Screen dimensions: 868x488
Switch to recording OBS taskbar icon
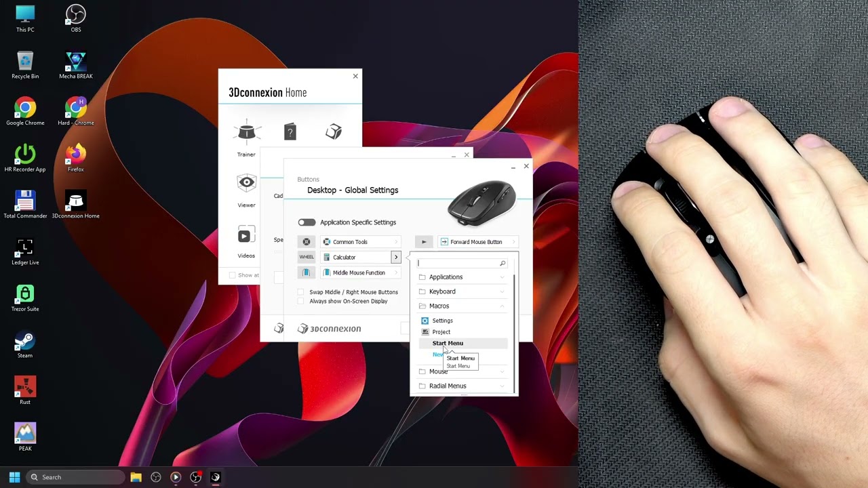point(196,477)
